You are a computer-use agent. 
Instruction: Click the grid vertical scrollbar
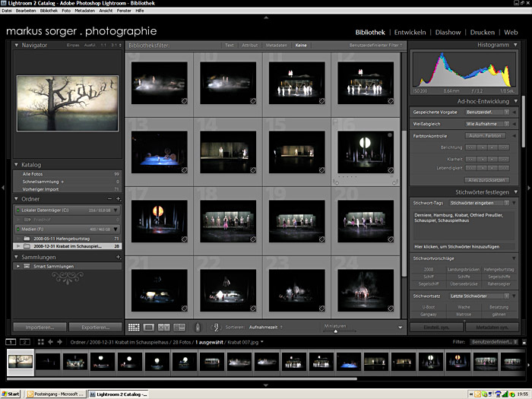(404, 204)
